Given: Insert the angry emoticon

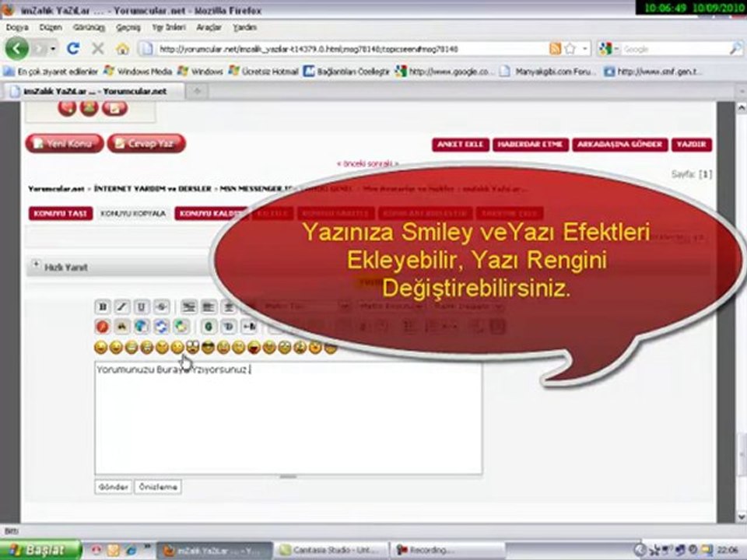Looking at the screenshot, I should pos(162,348).
